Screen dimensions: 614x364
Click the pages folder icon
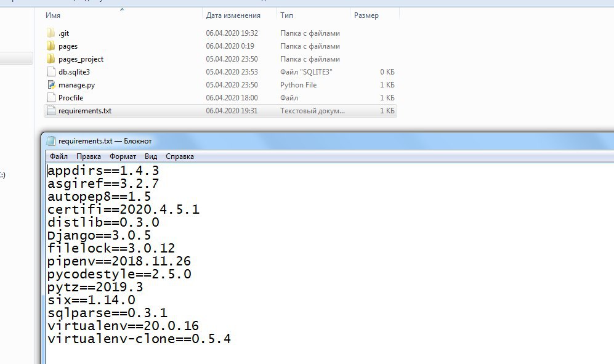tap(50, 46)
